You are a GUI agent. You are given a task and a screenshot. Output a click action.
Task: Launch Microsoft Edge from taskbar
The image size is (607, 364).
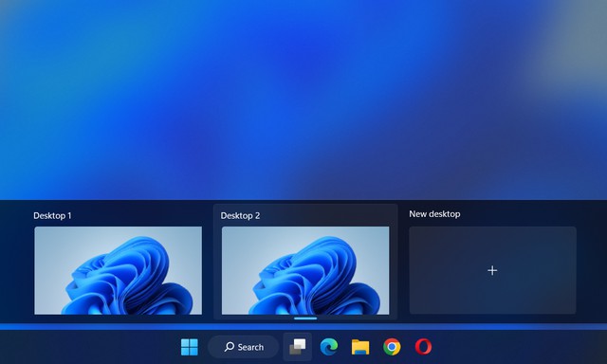329,347
